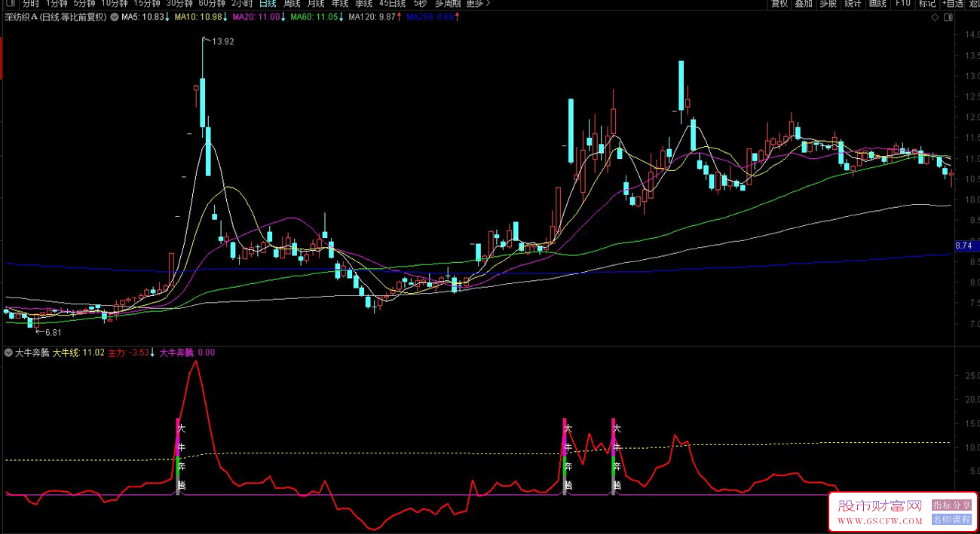The image size is (980, 534).
Task: Expand the 大牛奔腾 indicator dropdown arrow
Action: (x=8, y=352)
